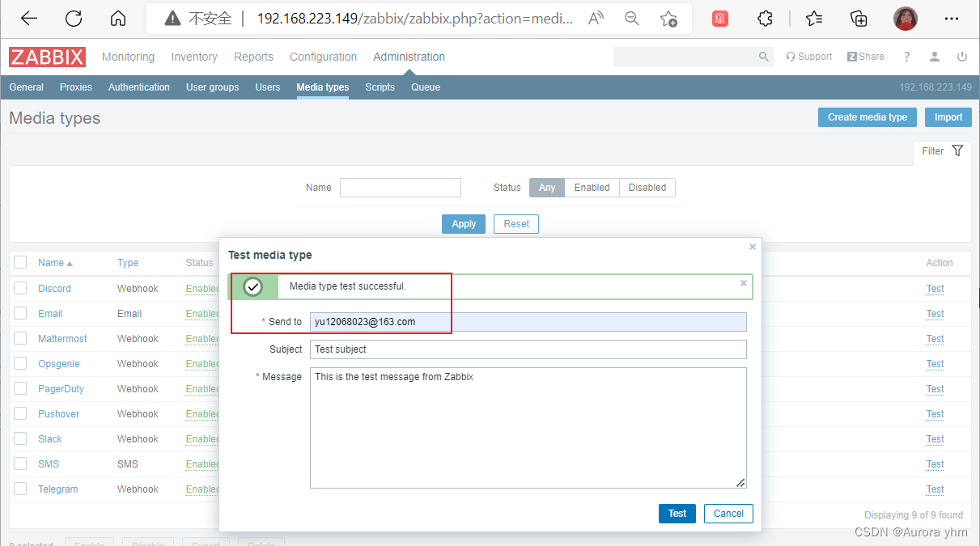Click the Apply filter button
The height and width of the screenshot is (546, 980).
pyautogui.click(x=464, y=224)
